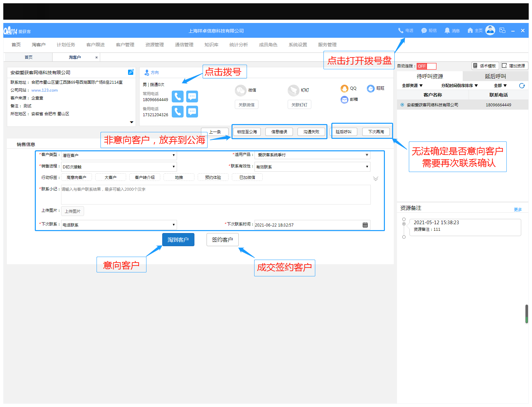Click 淘到客户 button

coord(178,240)
